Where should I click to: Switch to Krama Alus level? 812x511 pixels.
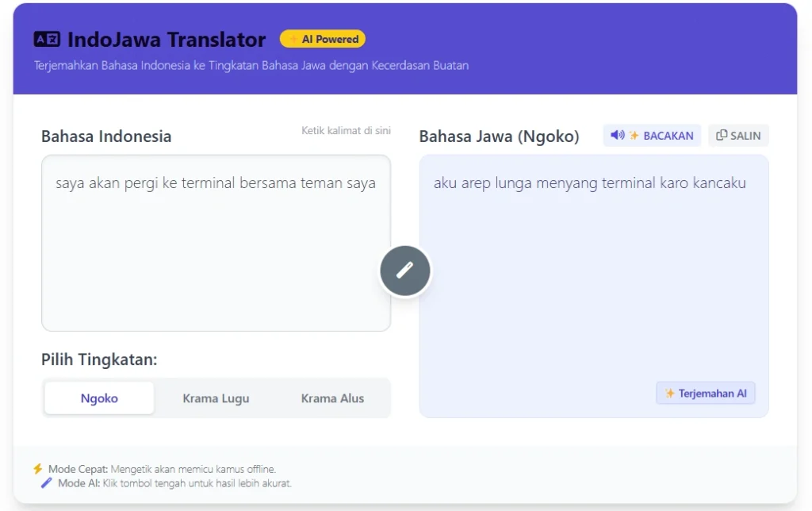tap(331, 398)
